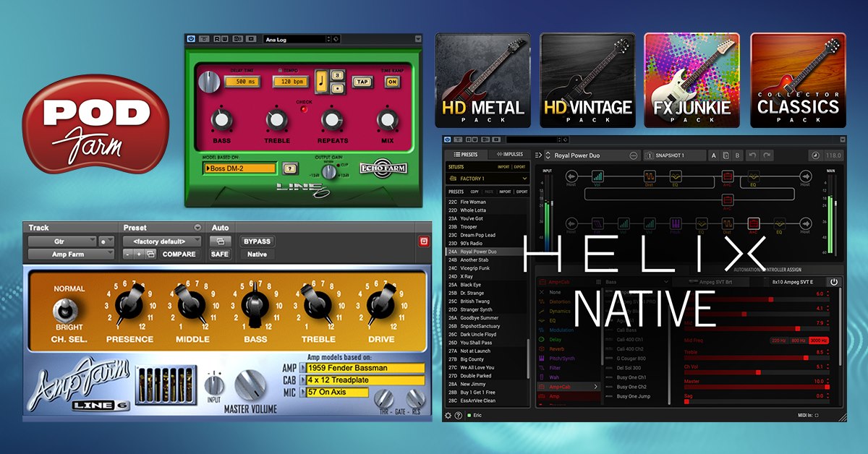
Task: Select the Pitch block in Helix signal flow
Action: [x=675, y=223]
